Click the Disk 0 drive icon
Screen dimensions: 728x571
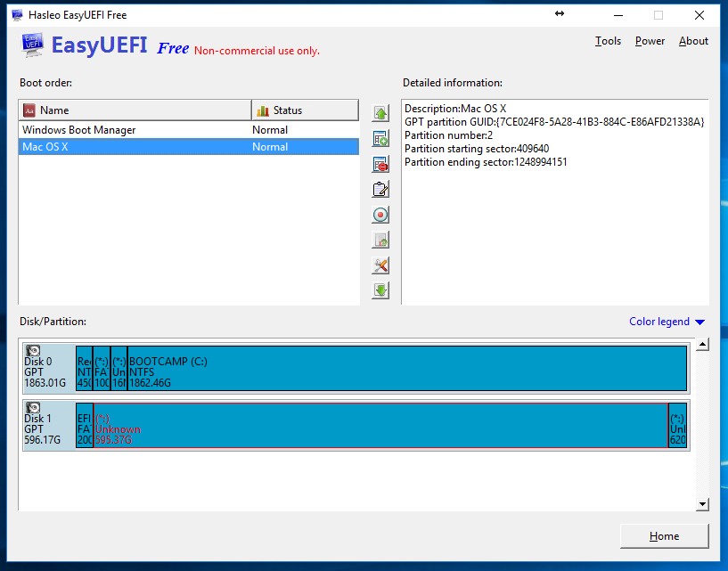click(x=33, y=350)
